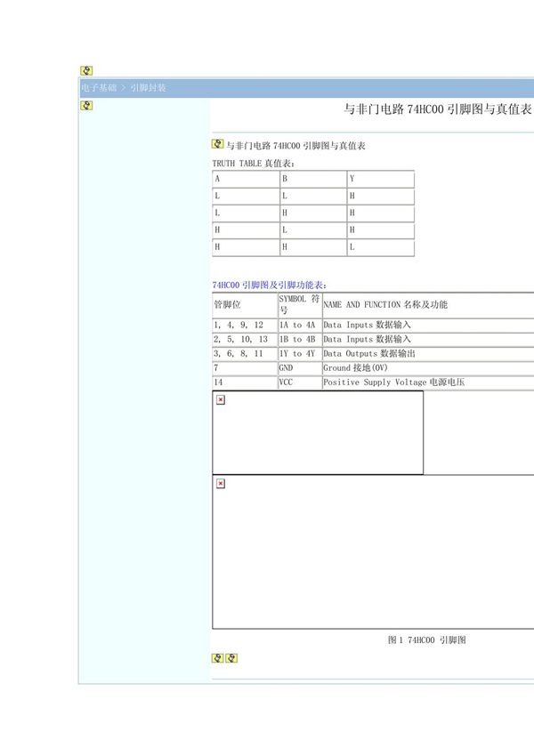Click the TRUTH TABLE 真值表 label
Viewport: 534px width, 756px height.
pos(254,164)
